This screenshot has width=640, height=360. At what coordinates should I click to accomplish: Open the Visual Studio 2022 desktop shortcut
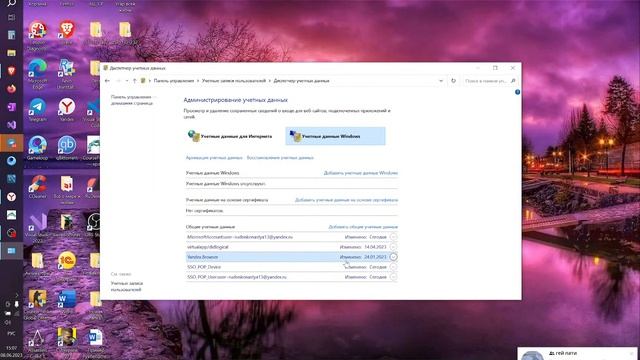coord(37,227)
